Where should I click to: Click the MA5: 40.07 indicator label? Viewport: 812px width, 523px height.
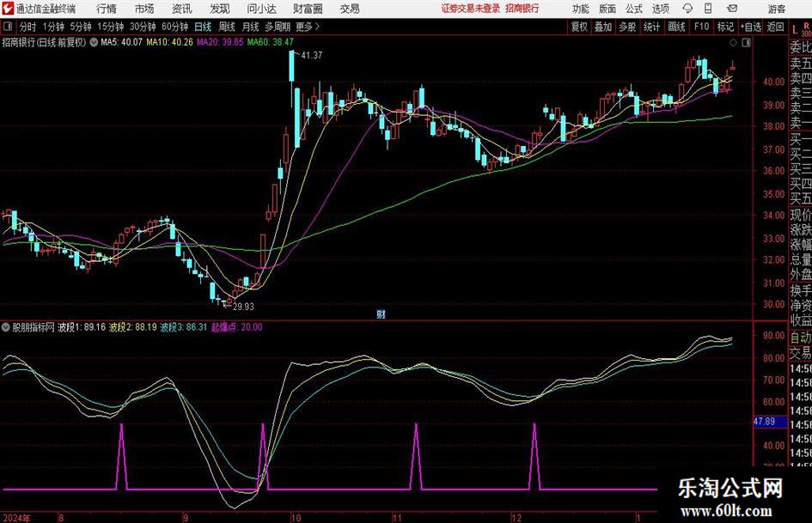tap(121, 42)
